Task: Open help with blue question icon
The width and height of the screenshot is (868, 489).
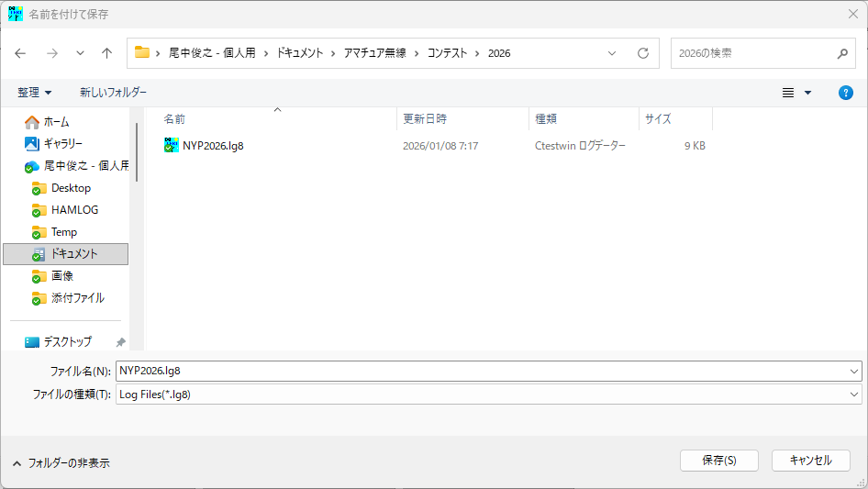Action: pyautogui.click(x=845, y=93)
